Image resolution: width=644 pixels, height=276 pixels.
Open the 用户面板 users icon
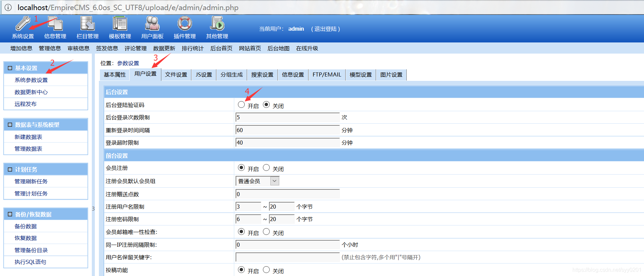click(152, 24)
